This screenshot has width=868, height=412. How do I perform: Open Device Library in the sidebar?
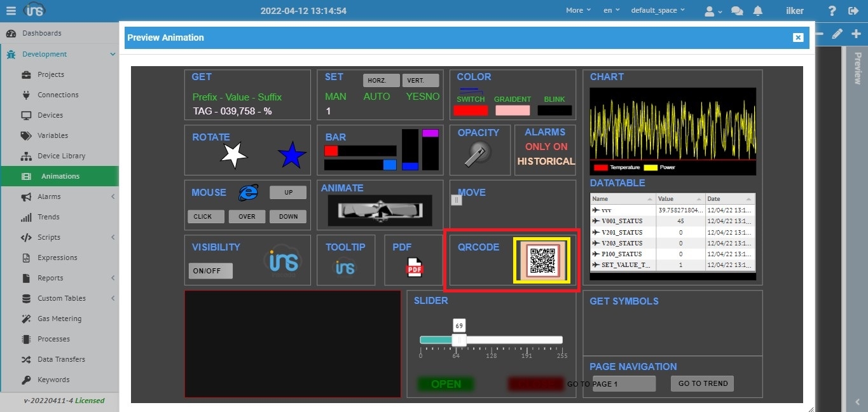[x=61, y=156]
